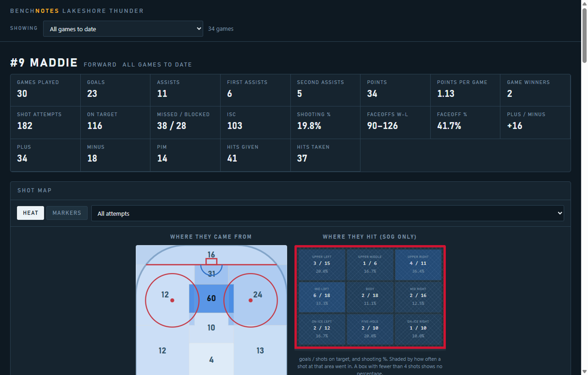Image resolution: width=588 pixels, height=375 pixels.
Task: Expand the 'All attempts' shot filter dropdown
Action: coord(327,213)
